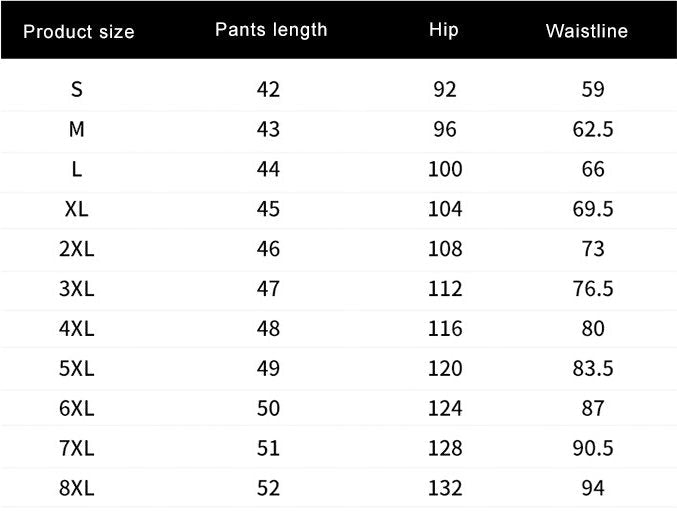Click waistline value 62.5
677x519 pixels.
593,129
